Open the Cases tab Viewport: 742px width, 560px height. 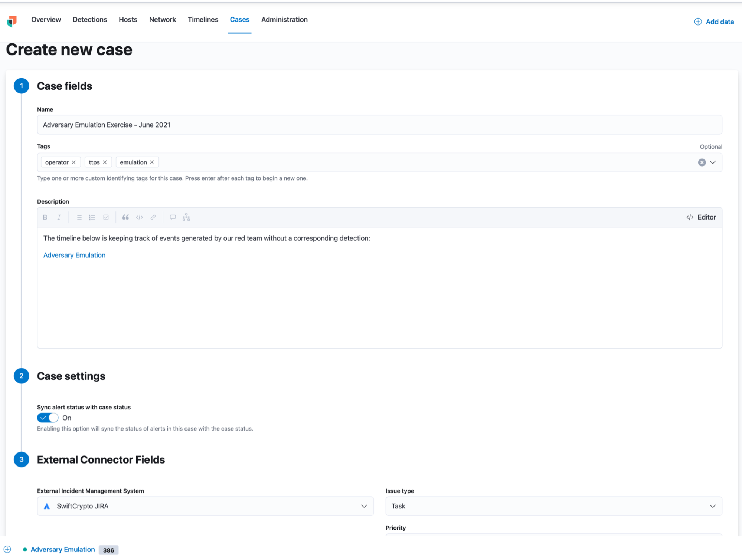(240, 19)
